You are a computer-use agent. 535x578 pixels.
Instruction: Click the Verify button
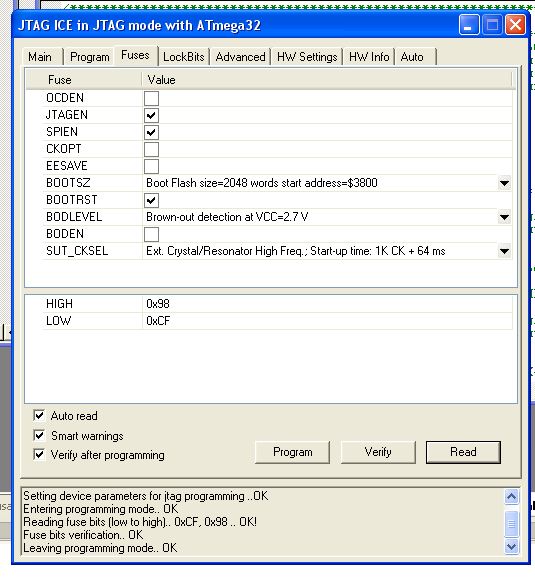[x=378, y=452]
